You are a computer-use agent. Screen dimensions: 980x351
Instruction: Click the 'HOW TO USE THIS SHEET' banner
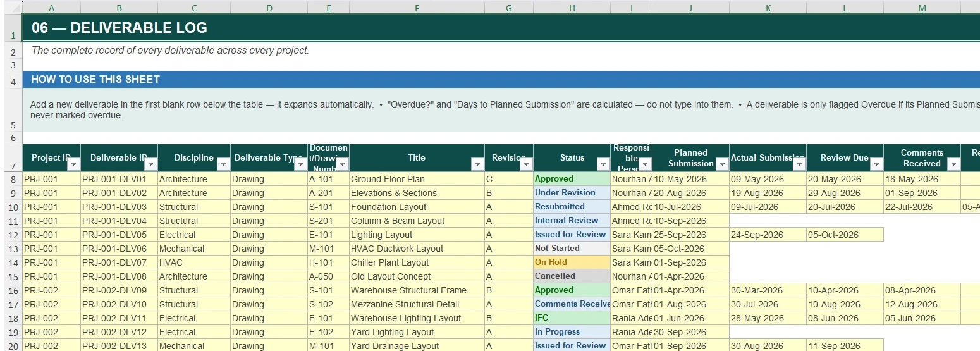(x=501, y=80)
